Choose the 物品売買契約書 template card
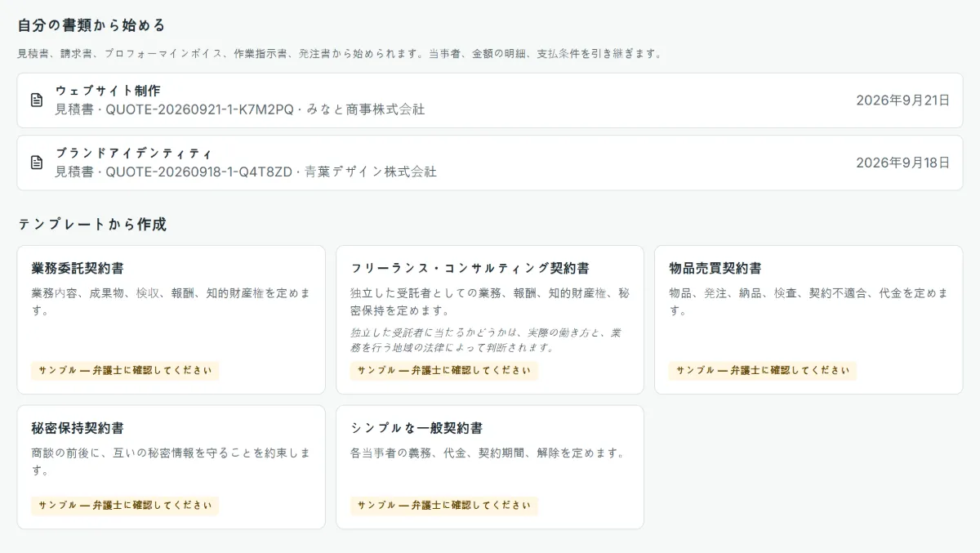The width and height of the screenshot is (980, 553). coord(808,319)
